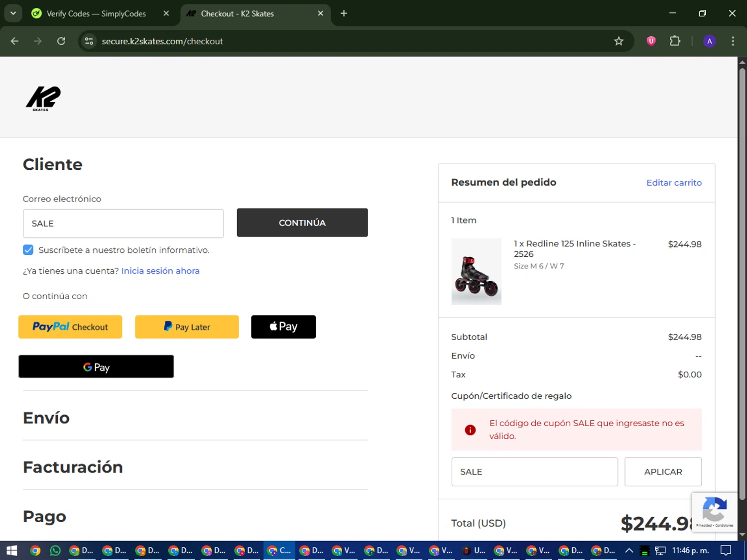Click the reCAPTCHA badge
Screen dimensions: 747x560
714,512
